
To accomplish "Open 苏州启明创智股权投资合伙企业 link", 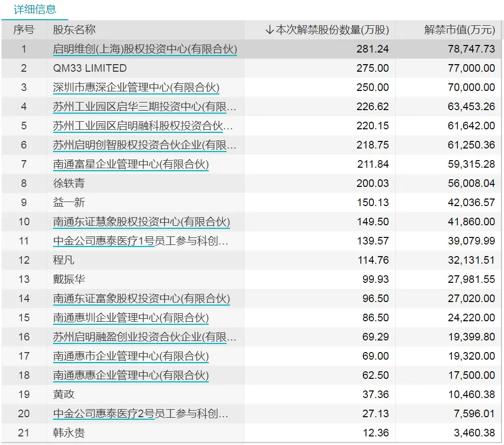I will (145, 145).
